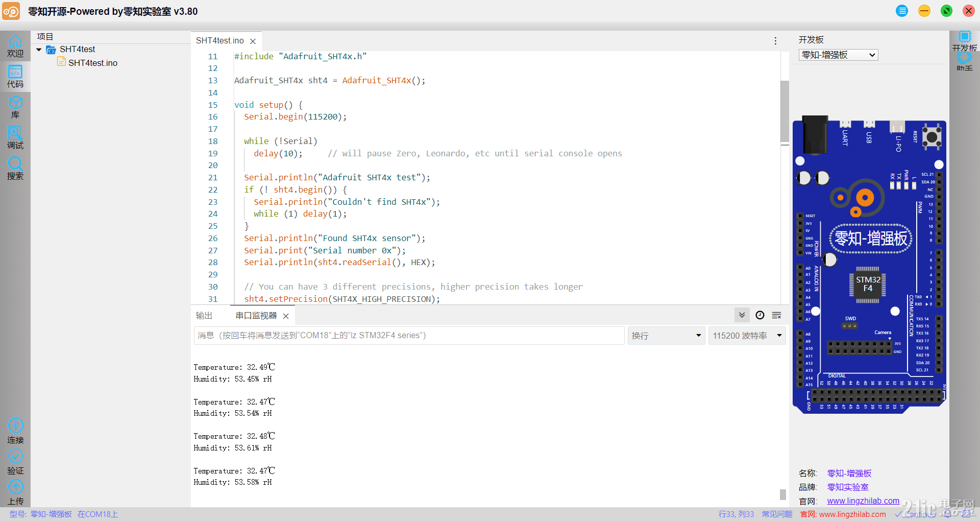Click the SHT4test.ino file icon in tree

click(x=61, y=62)
